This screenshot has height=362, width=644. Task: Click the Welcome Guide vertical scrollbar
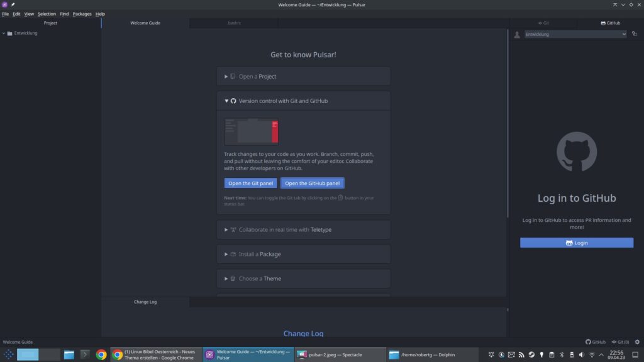coord(508,123)
